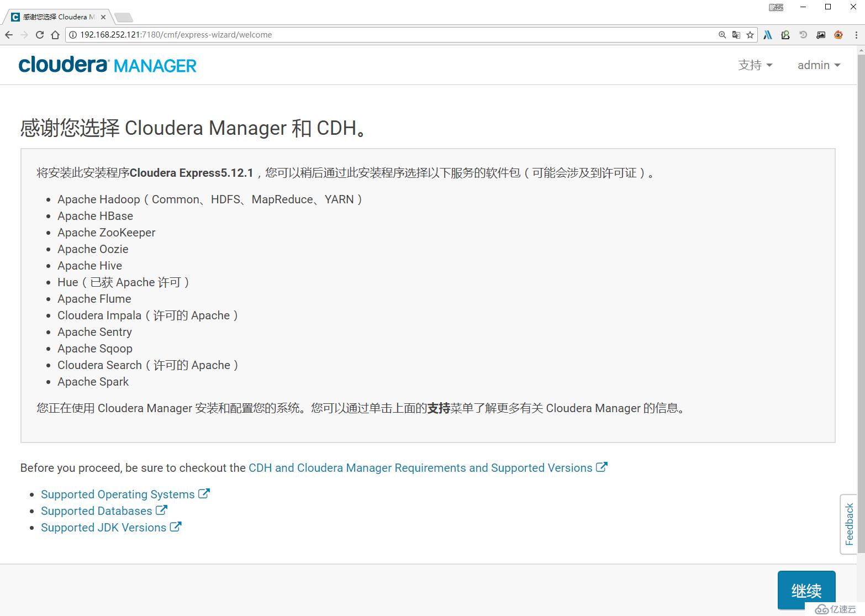Open the Chrome three-dot menu
865x616 pixels.
[856, 35]
